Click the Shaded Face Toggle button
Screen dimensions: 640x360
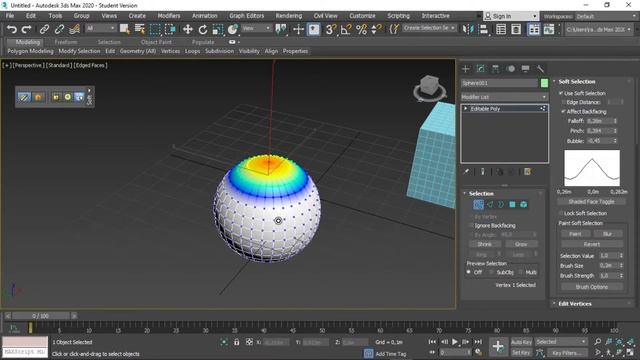591,202
